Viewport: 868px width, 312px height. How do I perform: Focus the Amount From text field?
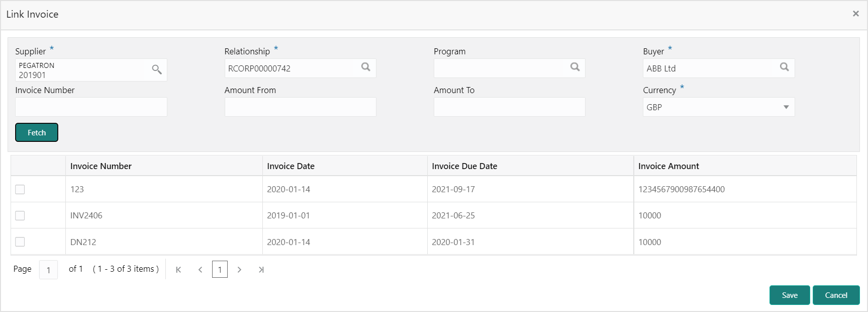[300, 107]
